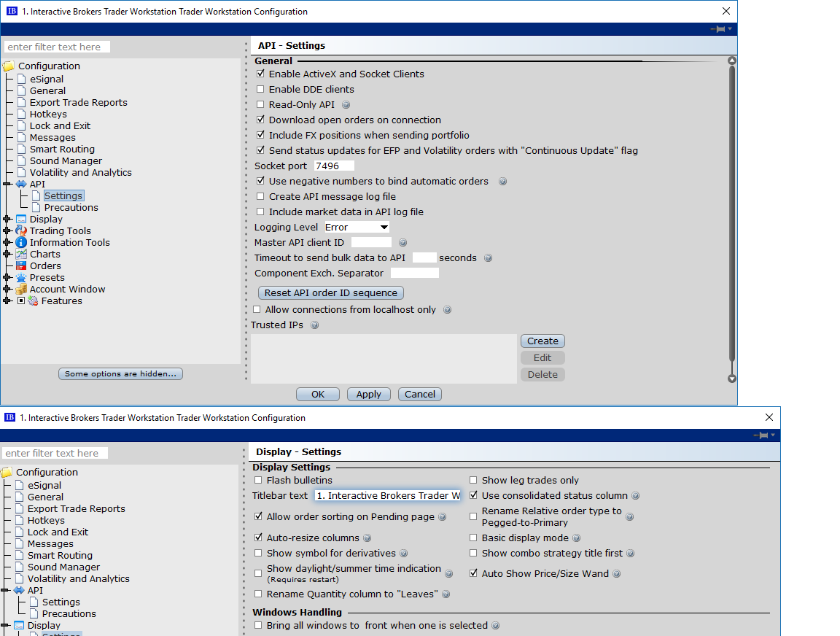This screenshot has width=840, height=636.
Task: Click the Trading Tools icon in top tree
Action: click(21, 231)
